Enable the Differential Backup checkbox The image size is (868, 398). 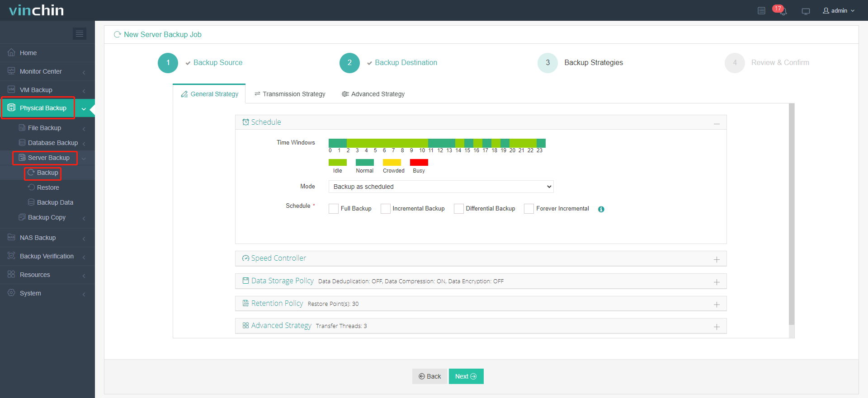click(x=459, y=209)
